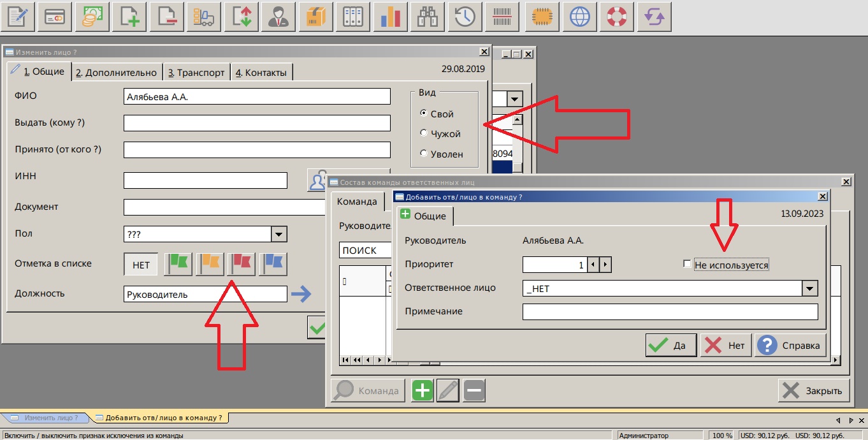
Task: Increase the "Приоритет" value with right arrow
Action: [x=605, y=265]
